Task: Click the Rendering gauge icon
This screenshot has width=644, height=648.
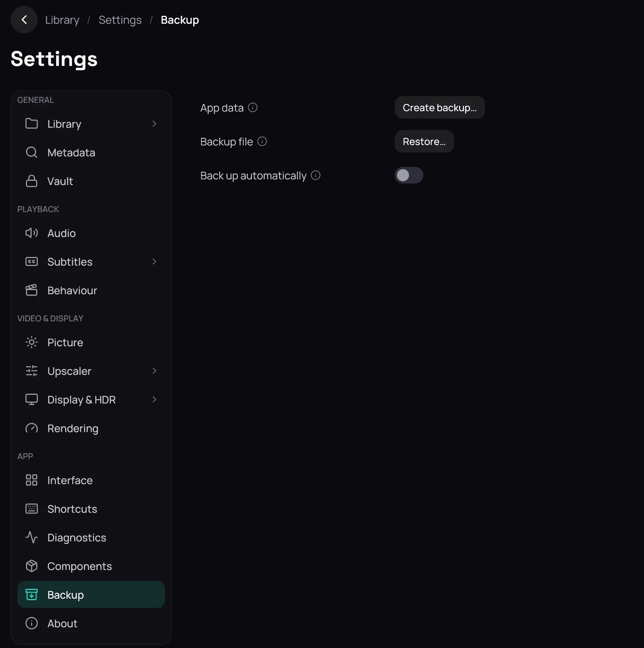Action: 32,428
